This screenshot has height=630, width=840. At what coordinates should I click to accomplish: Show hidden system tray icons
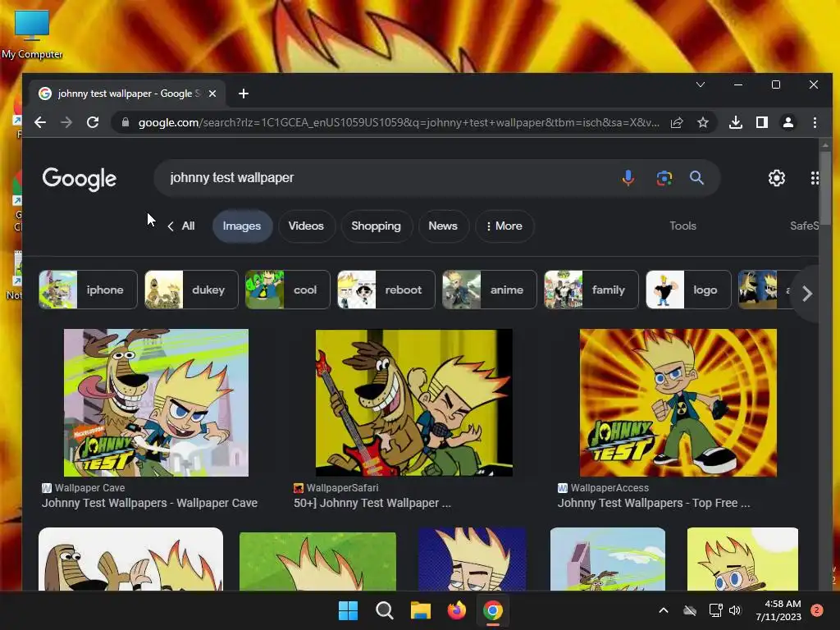coord(663,610)
